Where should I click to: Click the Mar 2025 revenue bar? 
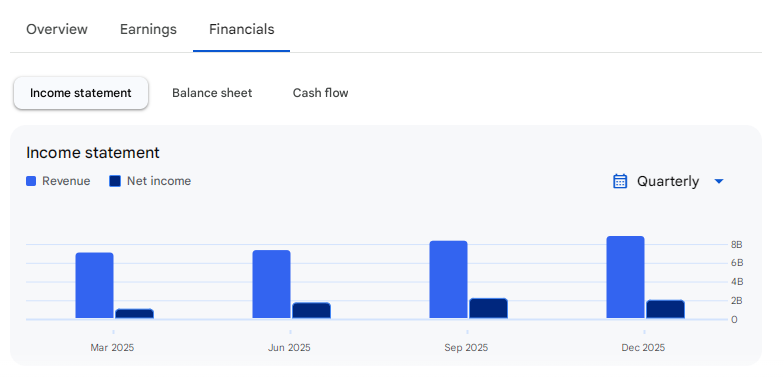click(94, 286)
